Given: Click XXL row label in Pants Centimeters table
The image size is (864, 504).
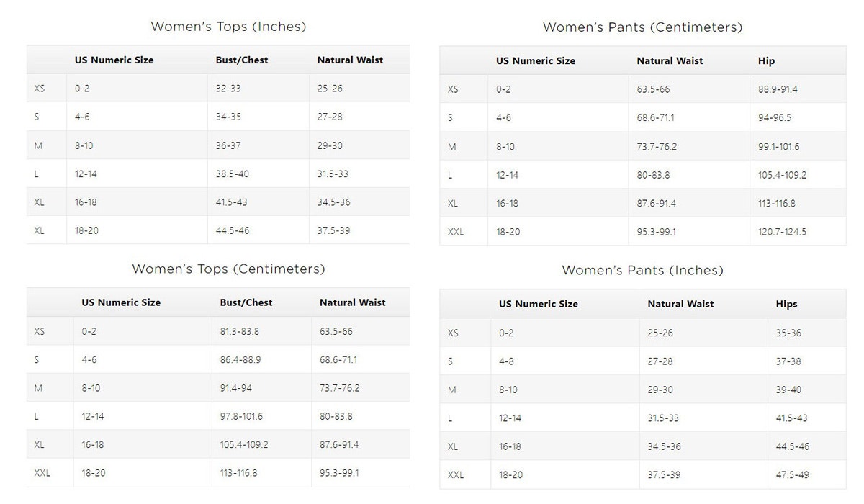Looking at the screenshot, I should 456,232.
